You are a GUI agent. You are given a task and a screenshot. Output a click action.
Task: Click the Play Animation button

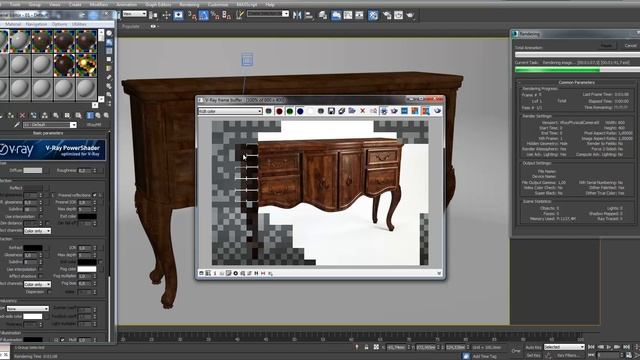(609, 347)
